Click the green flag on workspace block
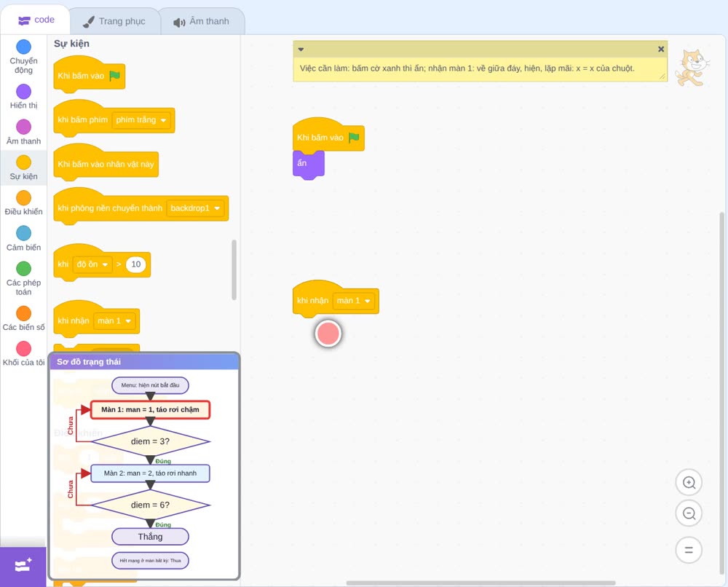The image size is (728, 587). (x=354, y=138)
